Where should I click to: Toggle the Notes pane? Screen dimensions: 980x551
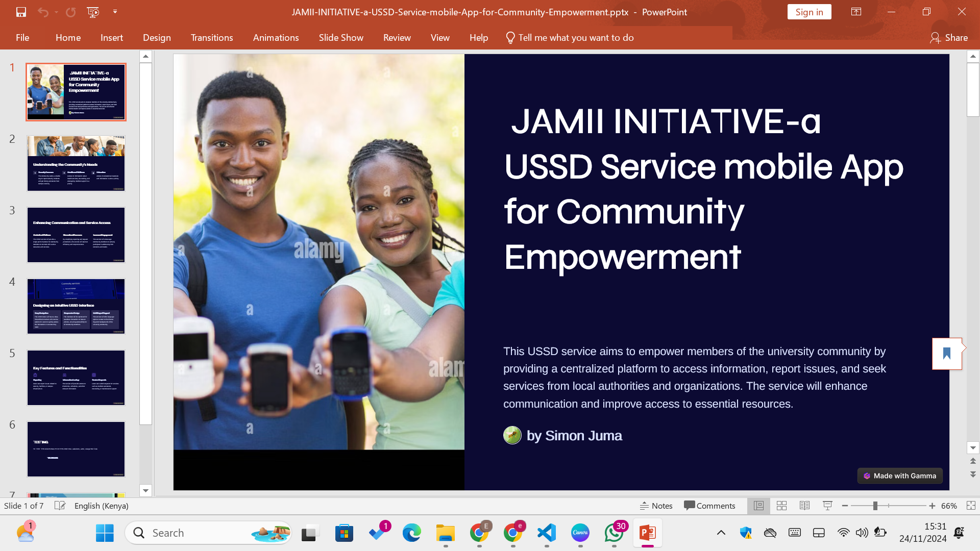click(656, 506)
